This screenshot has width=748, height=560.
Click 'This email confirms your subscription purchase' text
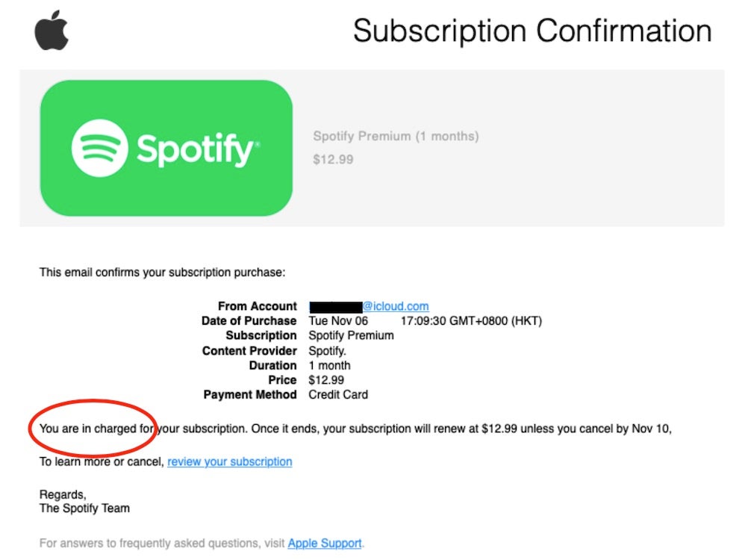coord(162,273)
